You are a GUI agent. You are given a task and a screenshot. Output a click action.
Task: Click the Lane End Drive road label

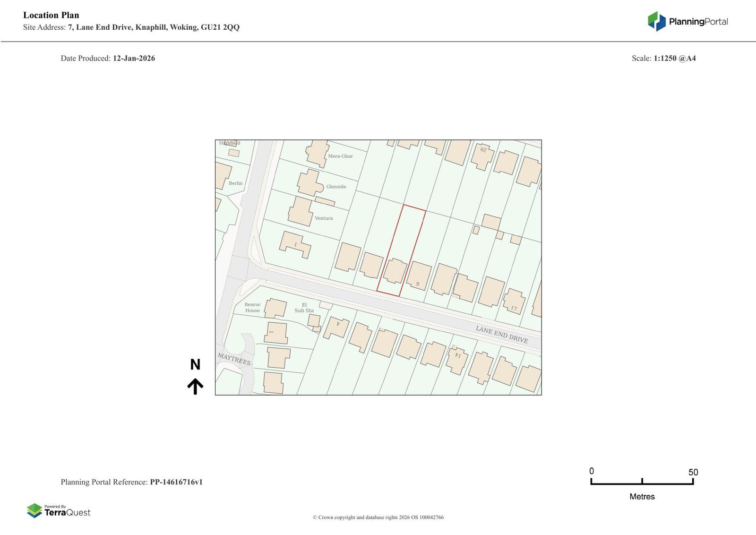[x=501, y=334]
